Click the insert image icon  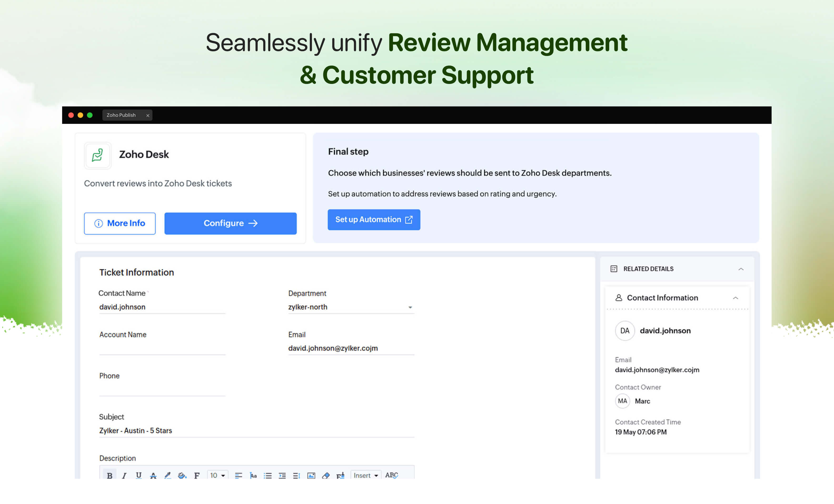click(311, 475)
